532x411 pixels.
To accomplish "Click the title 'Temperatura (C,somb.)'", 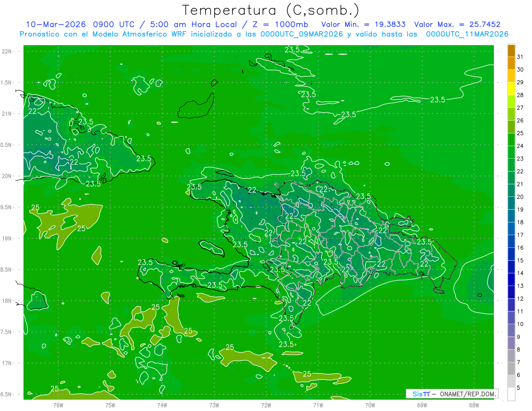I will pos(271,10).
